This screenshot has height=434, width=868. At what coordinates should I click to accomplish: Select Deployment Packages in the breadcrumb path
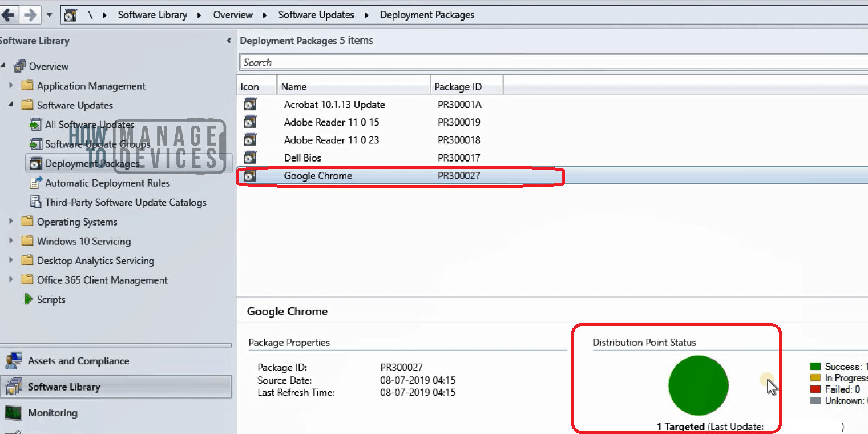427,15
